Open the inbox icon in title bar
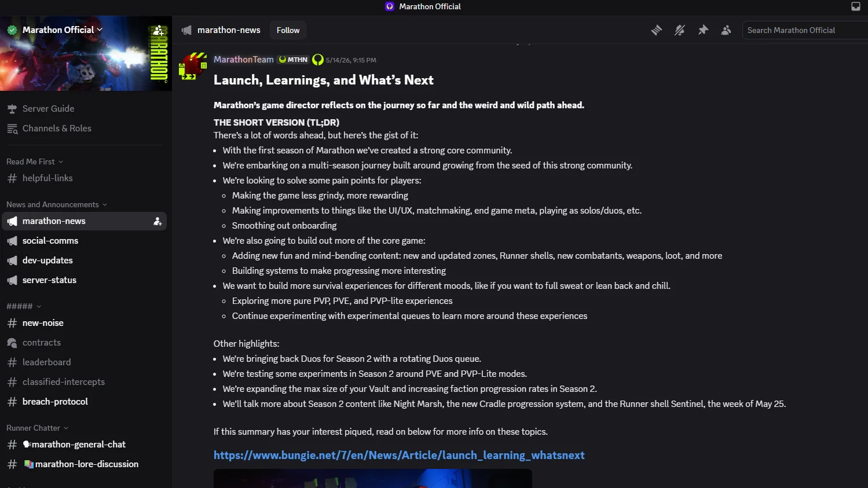Viewport: 868px width, 488px height. 856,6
